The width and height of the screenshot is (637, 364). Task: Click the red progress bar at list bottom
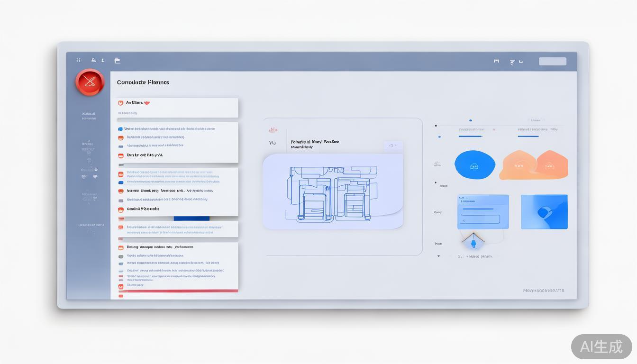tap(182, 291)
